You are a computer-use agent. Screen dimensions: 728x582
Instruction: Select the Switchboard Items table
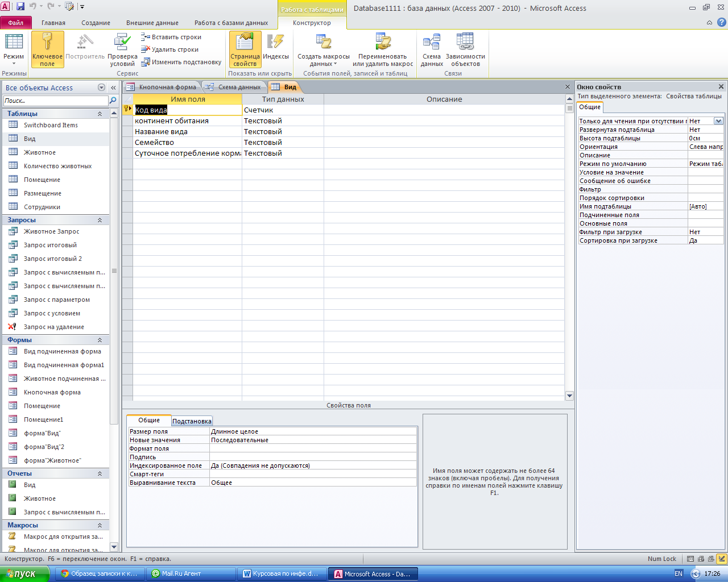[x=56, y=125]
